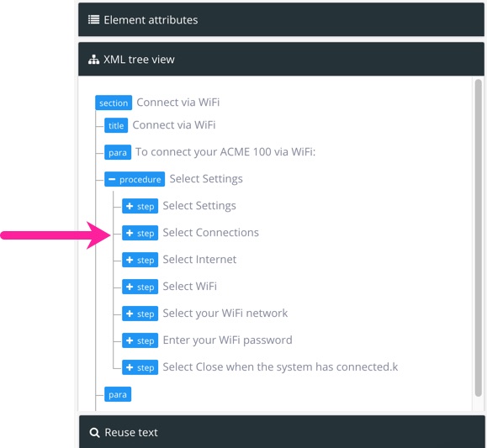This screenshot has width=487, height=448.
Task: Click the Select WiFi step text
Action: tap(189, 287)
